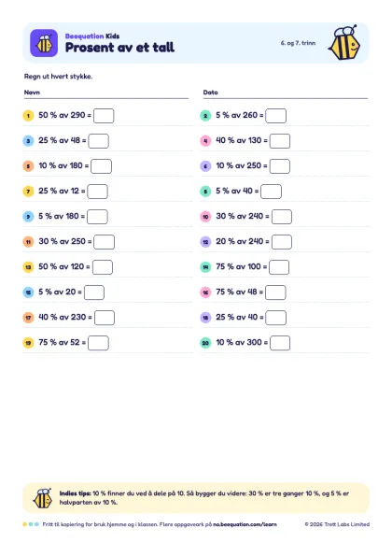Click the answer box for 75 % av 100
The height and width of the screenshot is (556, 392).
279,267
